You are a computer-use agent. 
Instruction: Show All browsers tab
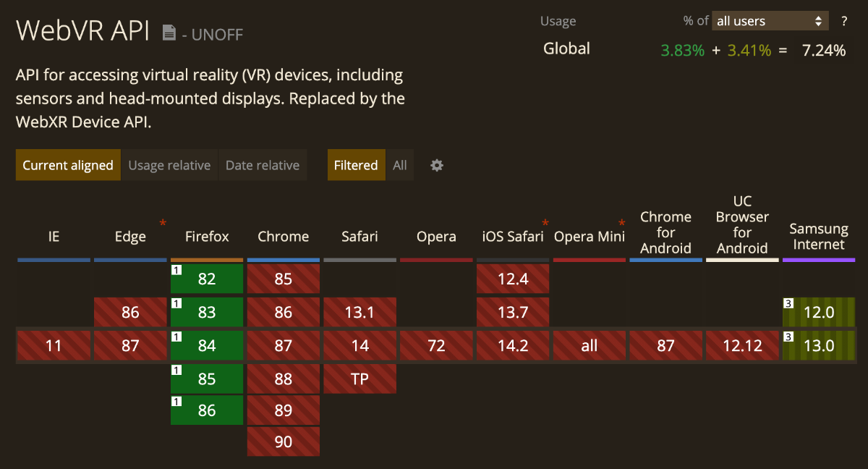coord(400,165)
